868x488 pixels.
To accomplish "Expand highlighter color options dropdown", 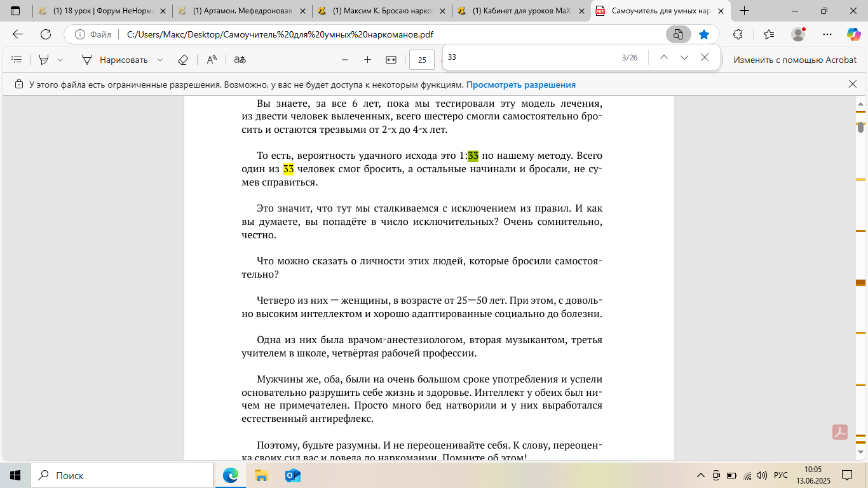I will pyautogui.click(x=60, y=60).
